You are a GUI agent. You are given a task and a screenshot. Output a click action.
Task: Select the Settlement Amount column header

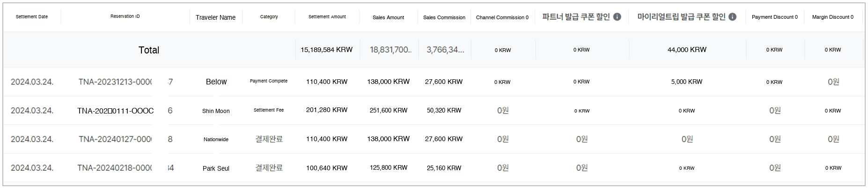pyautogui.click(x=327, y=17)
